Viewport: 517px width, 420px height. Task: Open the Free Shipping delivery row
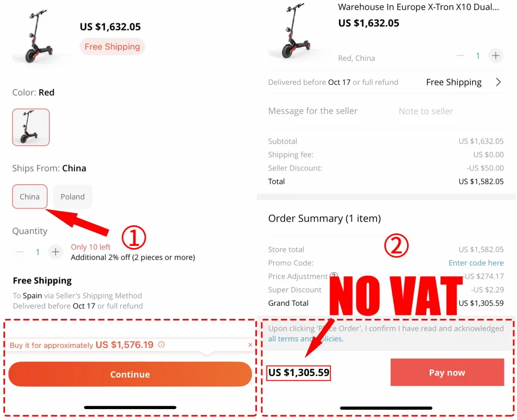(386, 82)
